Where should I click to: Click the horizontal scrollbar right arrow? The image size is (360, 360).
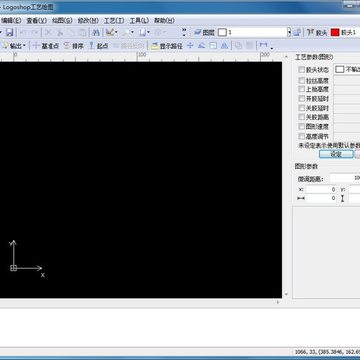click(x=278, y=302)
